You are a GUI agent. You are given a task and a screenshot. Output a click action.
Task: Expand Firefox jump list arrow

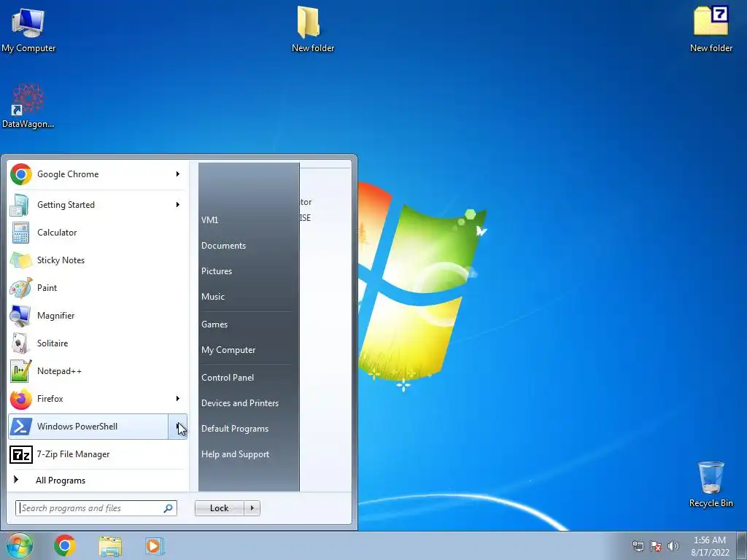[178, 399]
